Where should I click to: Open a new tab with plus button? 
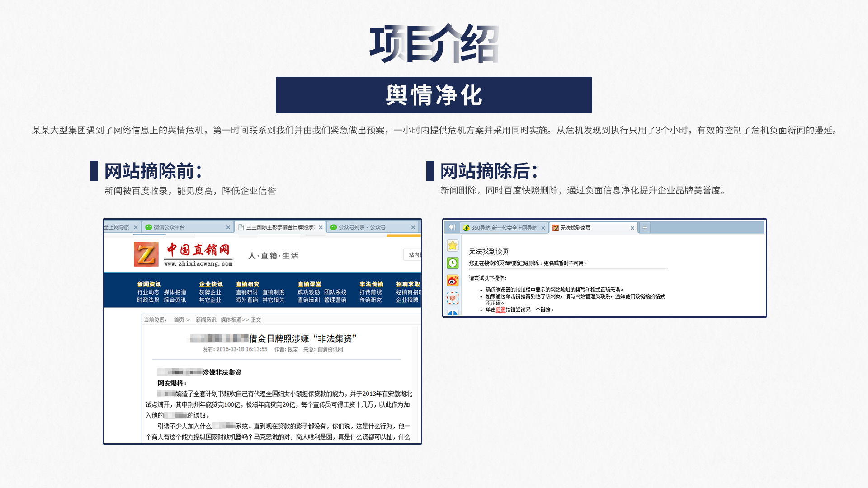coord(645,228)
